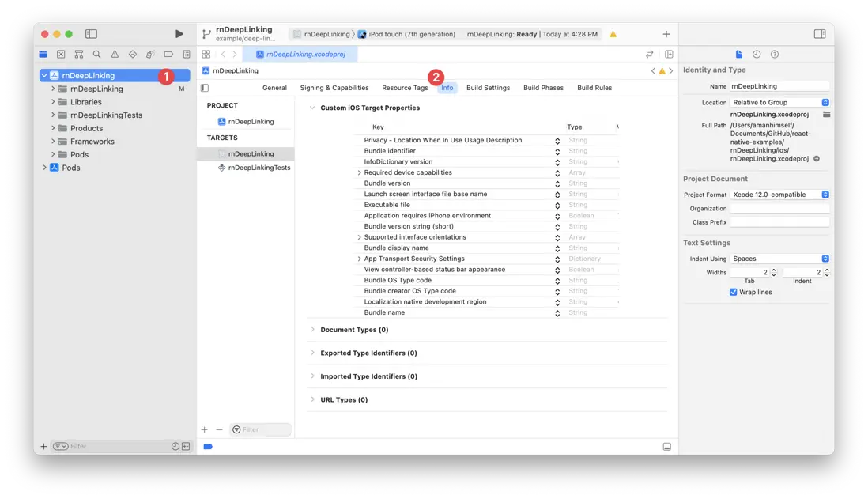Image resolution: width=868 pixels, height=499 pixels.
Task: Expand Exported Type Identifiers section
Action: coord(313,353)
